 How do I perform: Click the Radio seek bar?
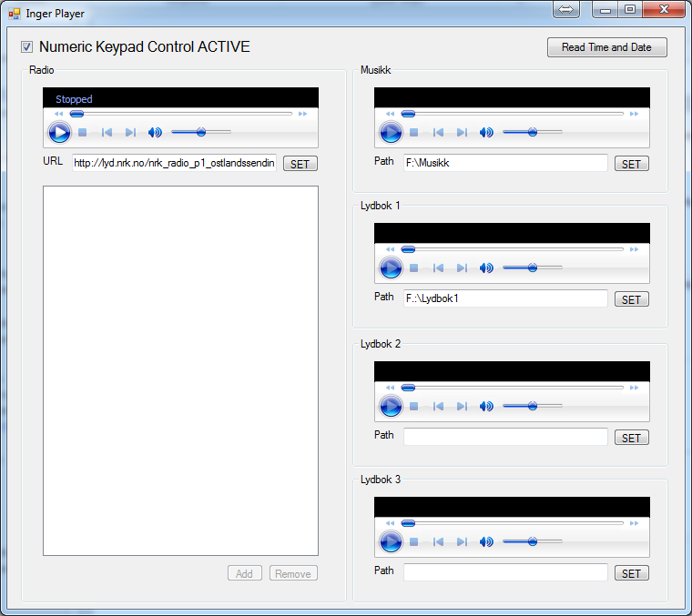[181, 114]
